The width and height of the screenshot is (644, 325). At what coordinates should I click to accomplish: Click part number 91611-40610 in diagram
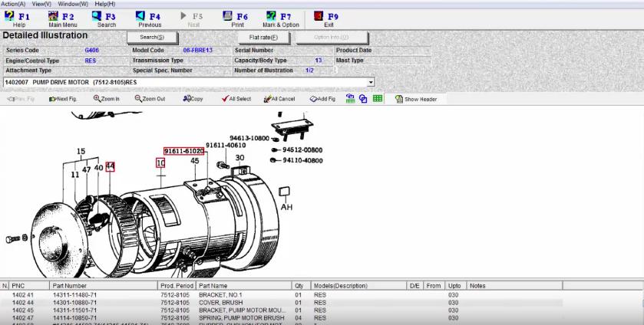click(226, 146)
